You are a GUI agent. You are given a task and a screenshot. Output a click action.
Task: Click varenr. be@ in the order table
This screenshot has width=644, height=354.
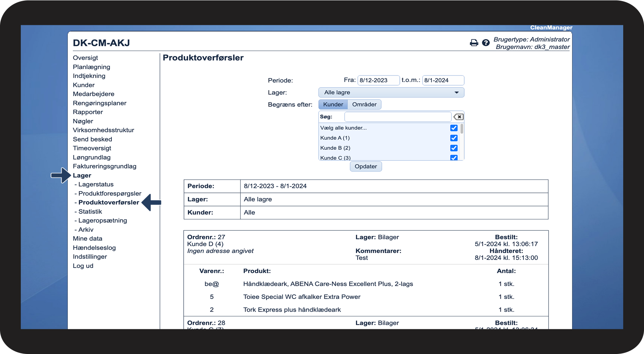(212, 284)
